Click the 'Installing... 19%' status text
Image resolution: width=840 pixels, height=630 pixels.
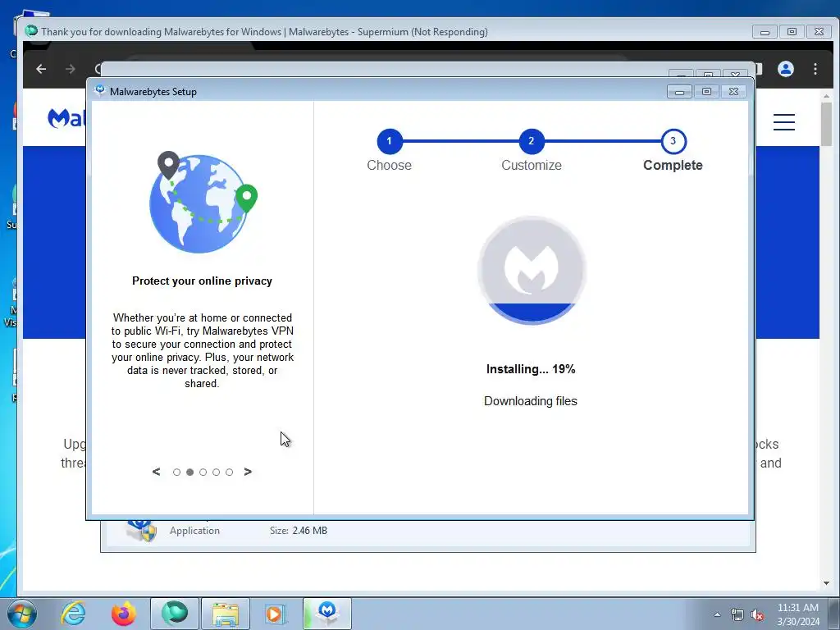tap(531, 369)
